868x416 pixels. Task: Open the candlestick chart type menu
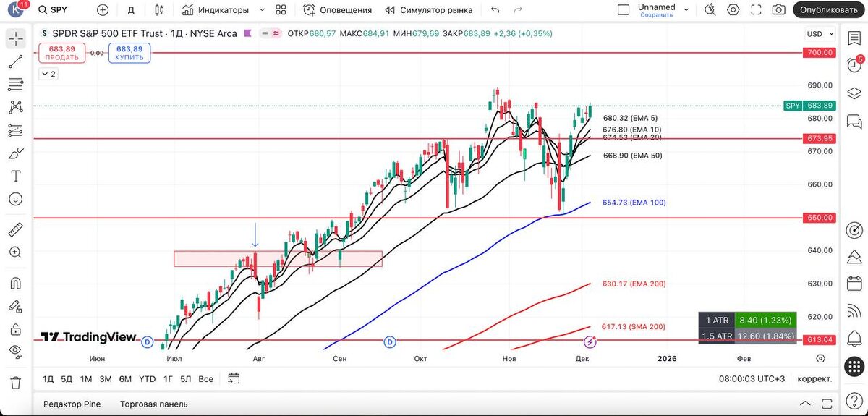tap(159, 10)
